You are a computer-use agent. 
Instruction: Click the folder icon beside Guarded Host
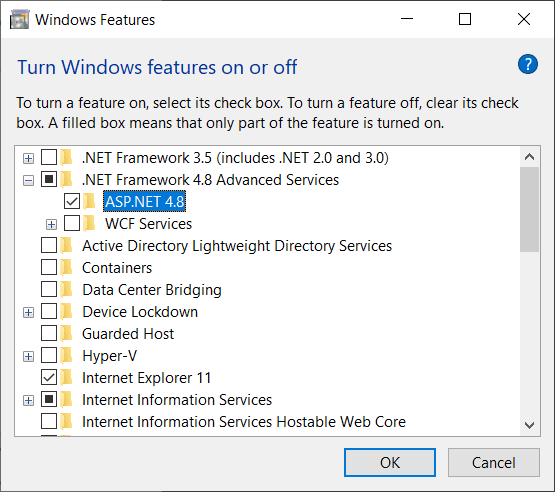click(x=67, y=334)
